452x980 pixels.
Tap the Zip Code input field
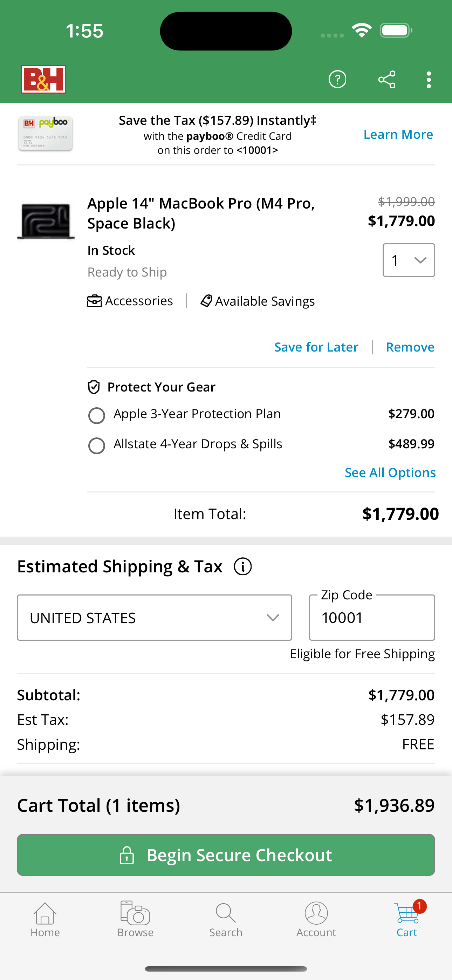(x=372, y=618)
